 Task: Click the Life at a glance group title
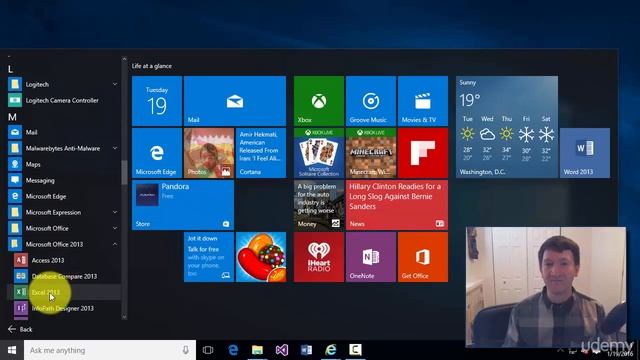[x=151, y=66]
